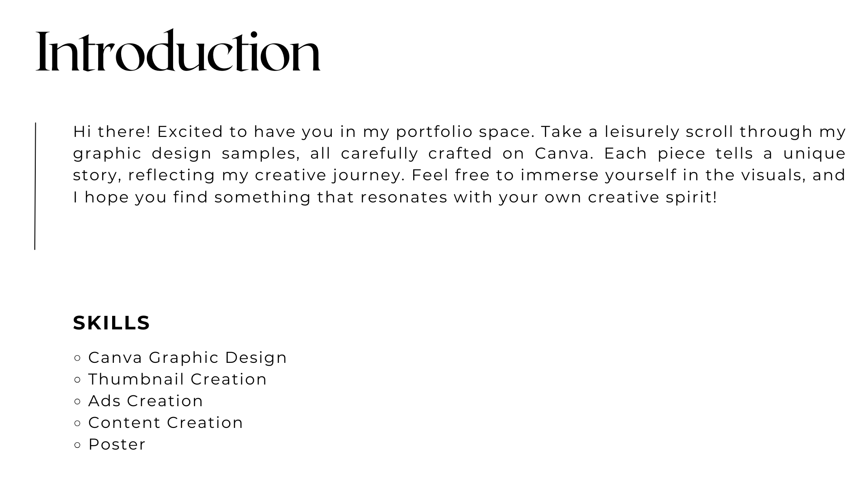Viewport: 868px width, 488px height.
Task: Click the Ads Creation list item
Action: (x=146, y=401)
